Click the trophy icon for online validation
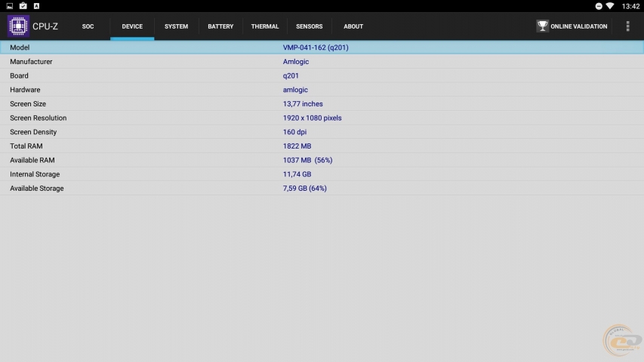 click(542, 26)
